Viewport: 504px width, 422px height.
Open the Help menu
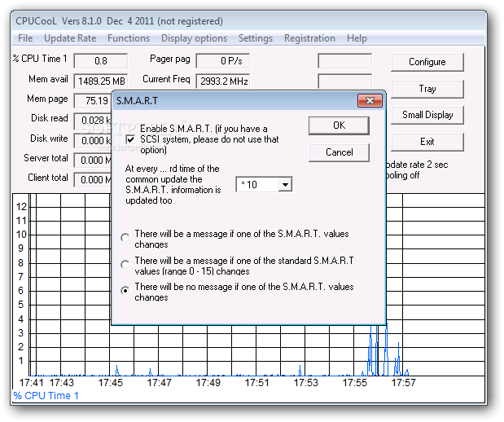(357, 38)
